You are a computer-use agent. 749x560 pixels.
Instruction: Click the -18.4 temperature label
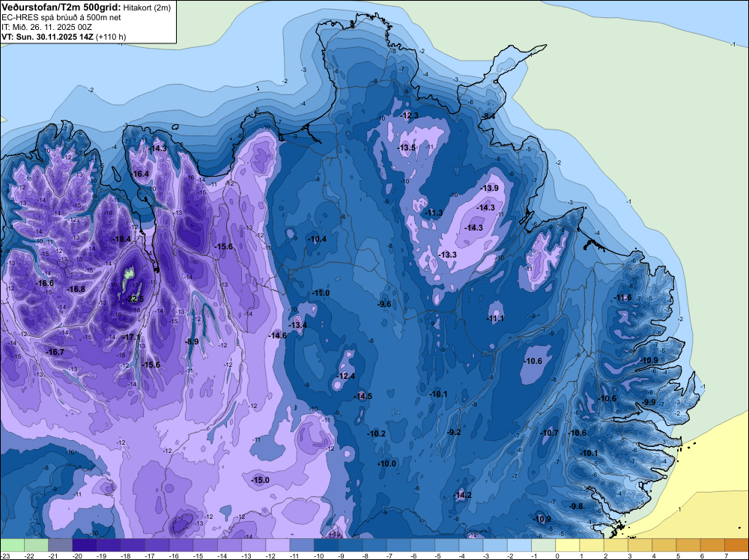tap(121, 239)
